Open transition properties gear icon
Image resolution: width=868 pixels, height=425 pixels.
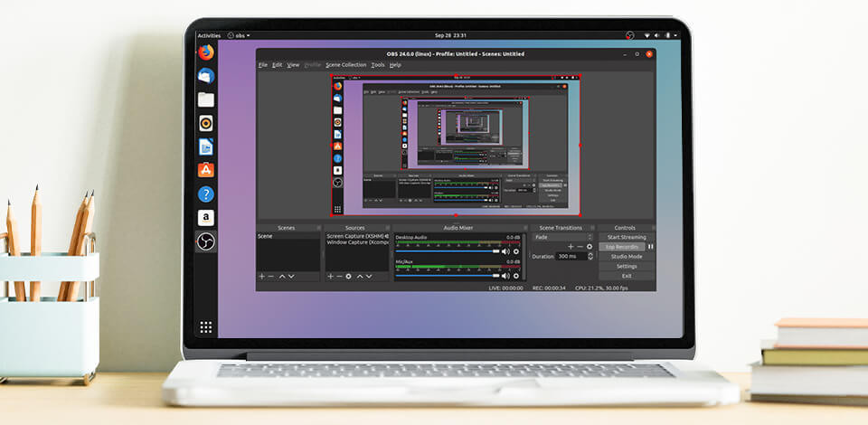(590, 247)
